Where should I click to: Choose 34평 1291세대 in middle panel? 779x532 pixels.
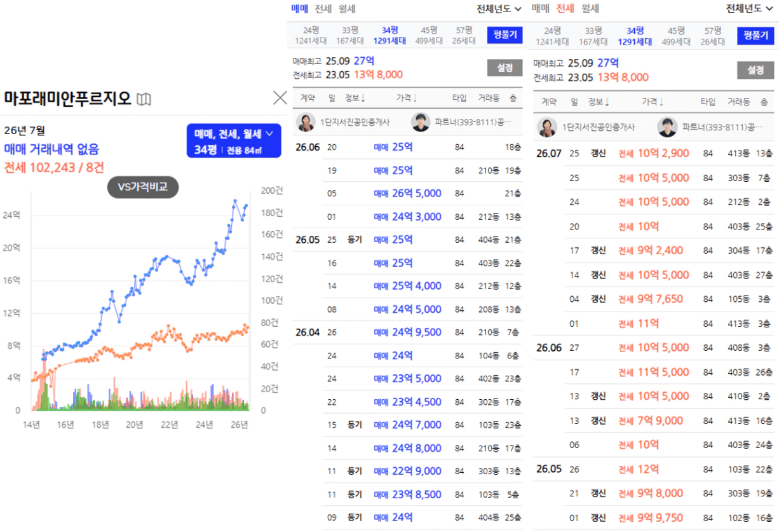(389, 36)
